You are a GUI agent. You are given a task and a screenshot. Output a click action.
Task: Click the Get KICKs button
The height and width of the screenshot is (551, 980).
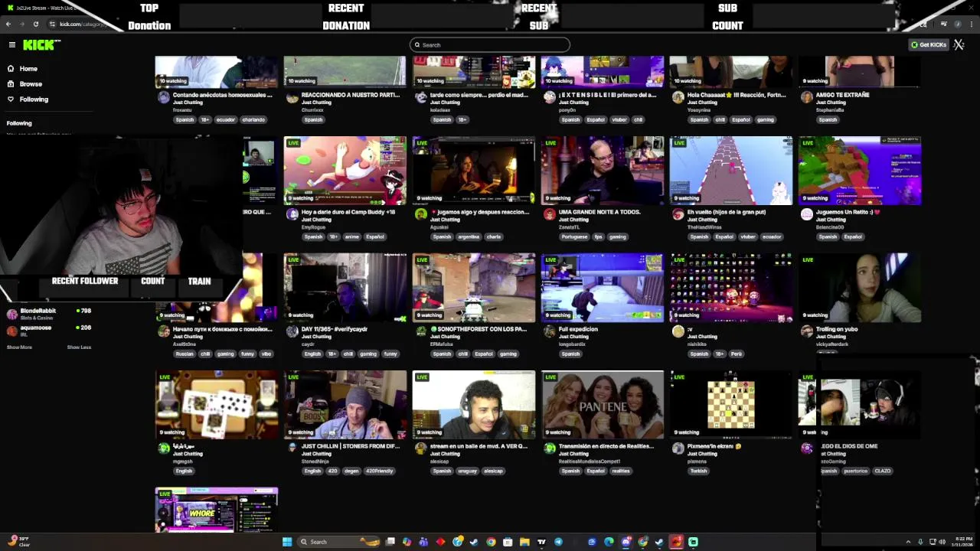tap(929, 45)
